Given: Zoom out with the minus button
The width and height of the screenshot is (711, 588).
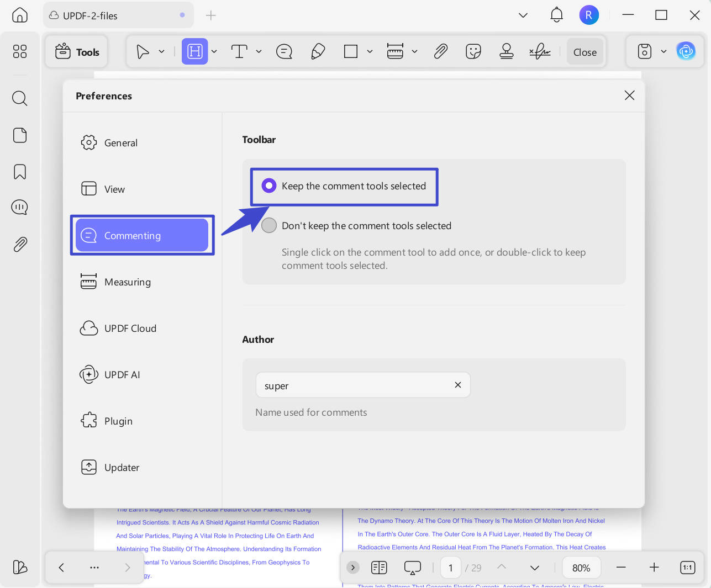Looking at the screenshot, I should [x=621, y=568].
